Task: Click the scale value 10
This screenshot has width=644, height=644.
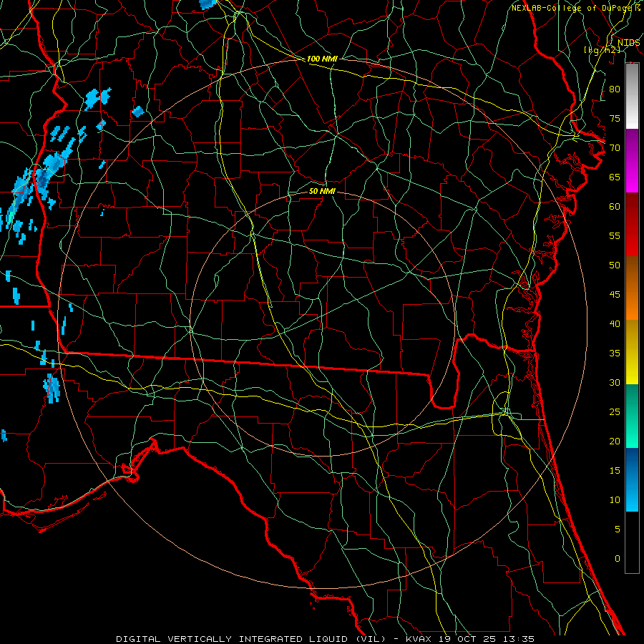Action: coord(615,500)
